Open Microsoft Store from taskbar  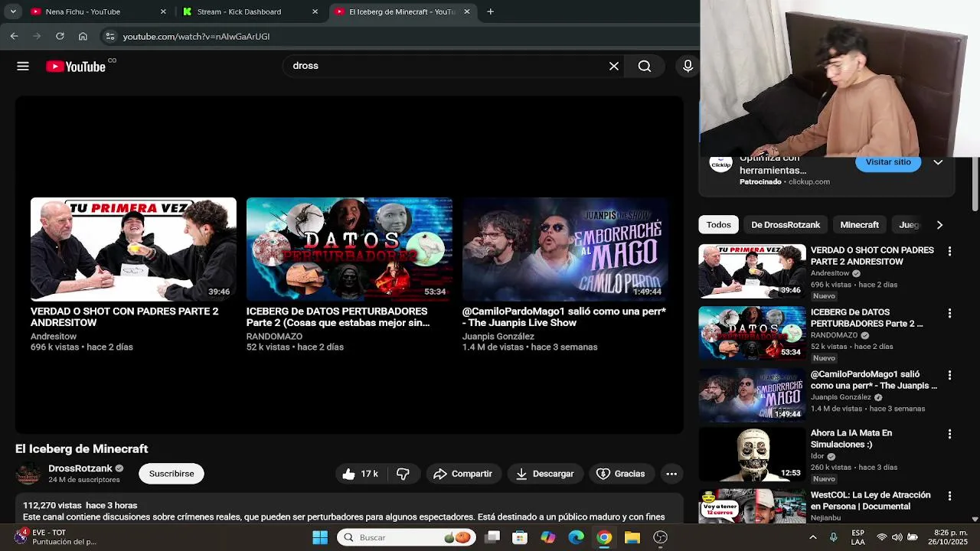tap(520, 537)
